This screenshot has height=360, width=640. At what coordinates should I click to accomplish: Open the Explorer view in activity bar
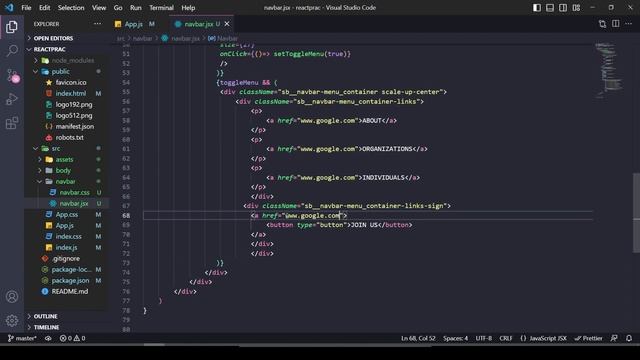[x=12, y=27]
